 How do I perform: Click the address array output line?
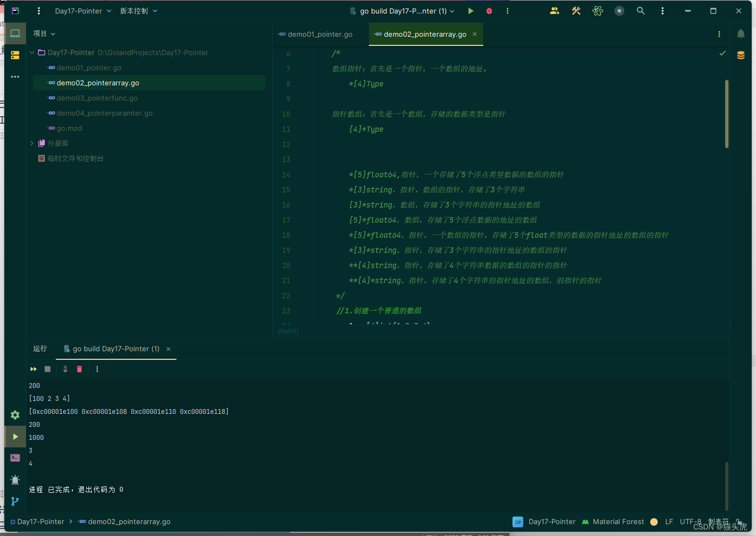[x=129, y=412]
